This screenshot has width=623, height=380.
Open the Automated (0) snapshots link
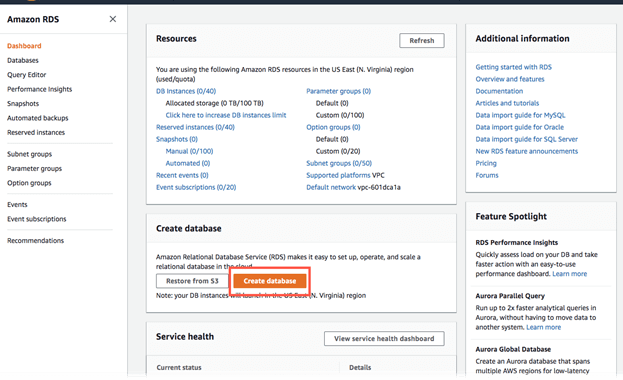188,163
